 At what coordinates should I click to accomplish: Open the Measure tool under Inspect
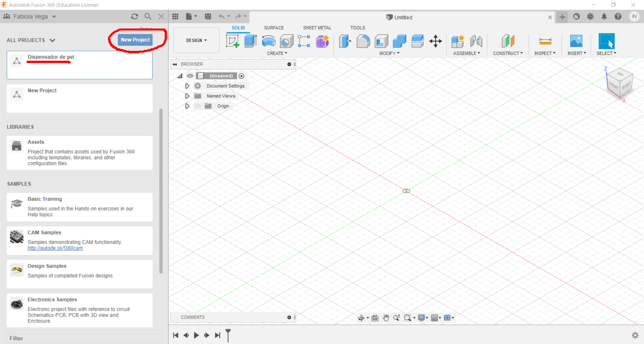click(x=546, y=41)
